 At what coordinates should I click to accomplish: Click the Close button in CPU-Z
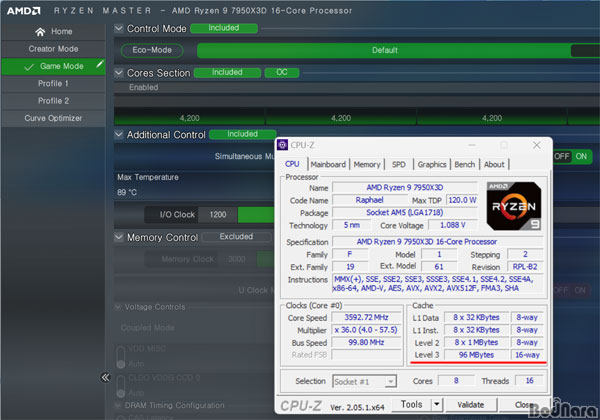coord(524,405)
